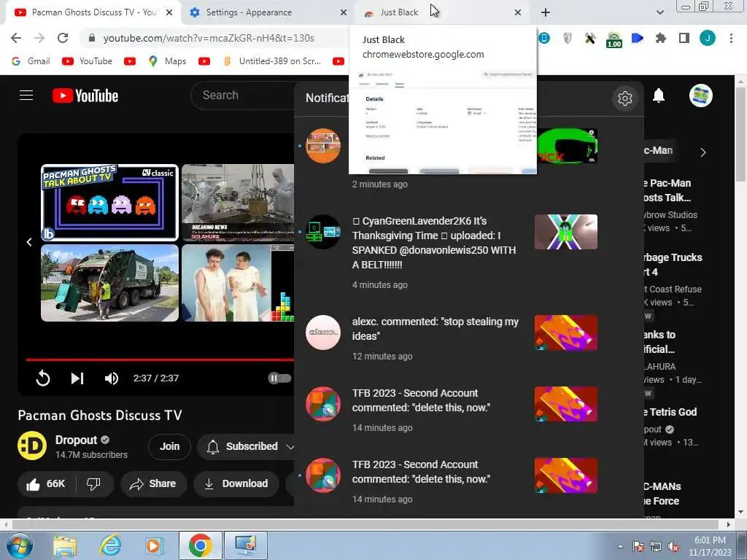This screenshot has height=560, width=747.
Task: Open the remote desktop taskbar app
Action: click(246, 545)
